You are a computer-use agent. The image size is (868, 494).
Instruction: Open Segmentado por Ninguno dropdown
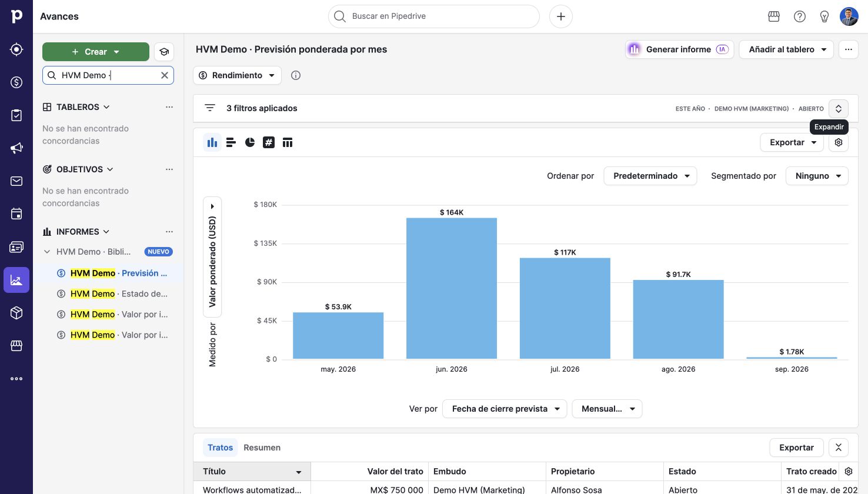[817, 176]
